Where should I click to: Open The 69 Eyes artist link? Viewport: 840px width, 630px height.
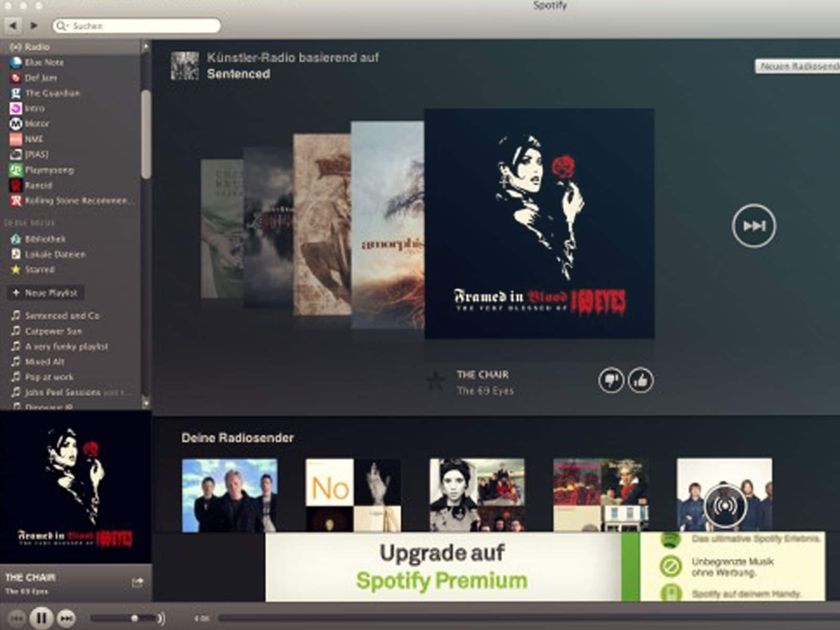tap(485, 391)
